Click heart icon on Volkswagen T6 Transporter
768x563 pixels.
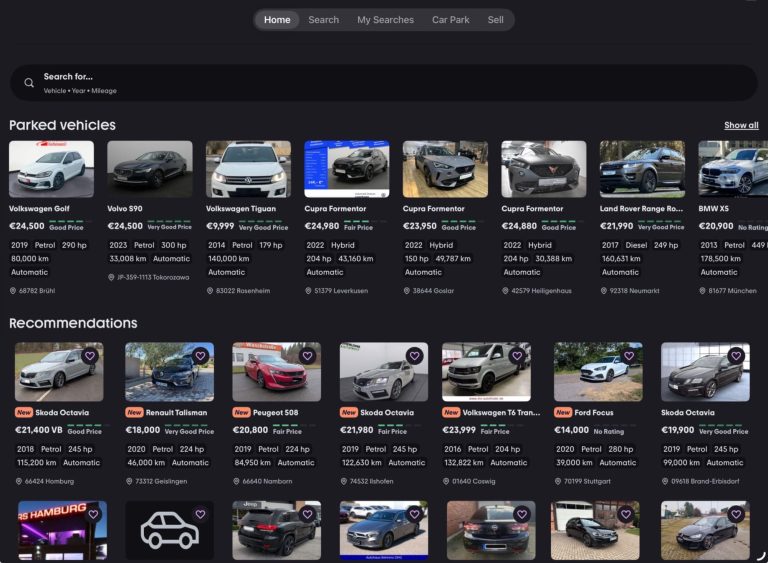click(x=517, y=355)
